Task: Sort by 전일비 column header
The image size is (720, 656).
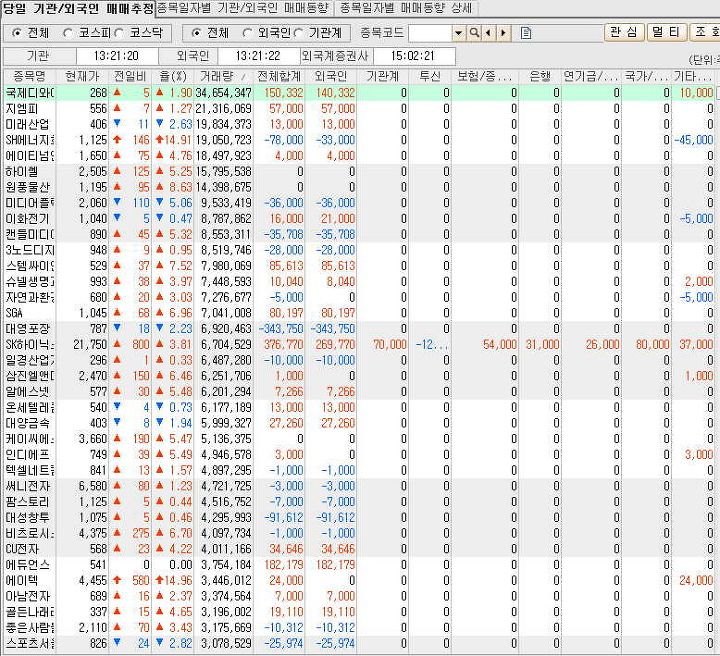Action: tap(130, 76)
